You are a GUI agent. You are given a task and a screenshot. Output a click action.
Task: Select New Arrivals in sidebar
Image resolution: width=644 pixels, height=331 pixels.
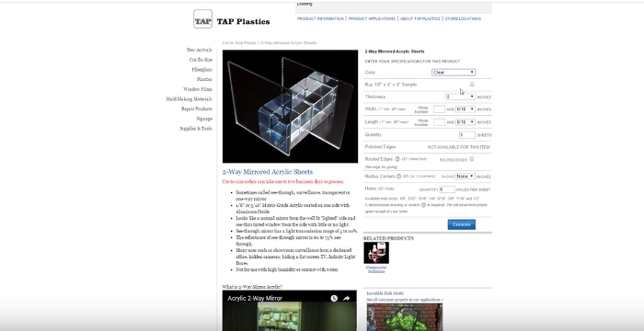(200, 50)
